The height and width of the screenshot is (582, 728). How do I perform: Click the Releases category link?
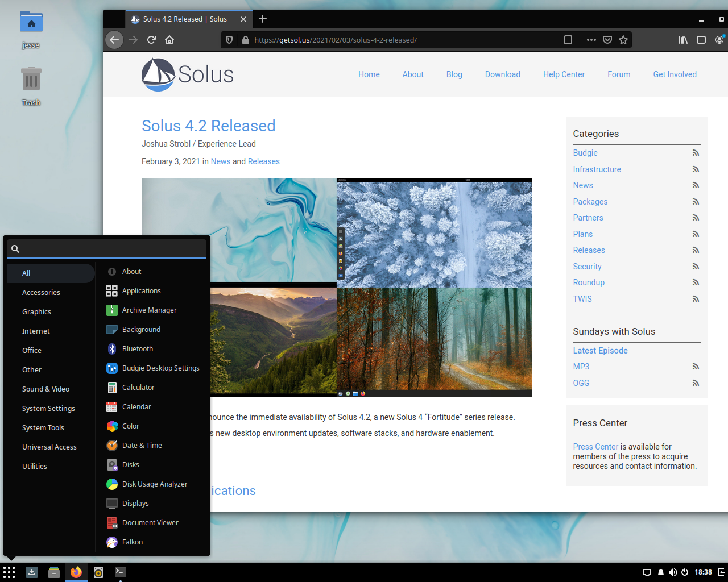[x=589, y=250]
